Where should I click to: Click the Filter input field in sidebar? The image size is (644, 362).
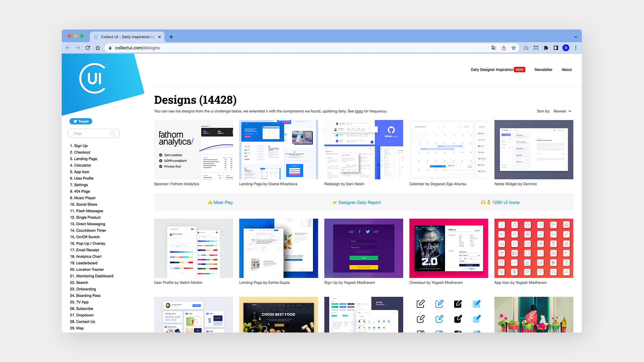[93, 133]
